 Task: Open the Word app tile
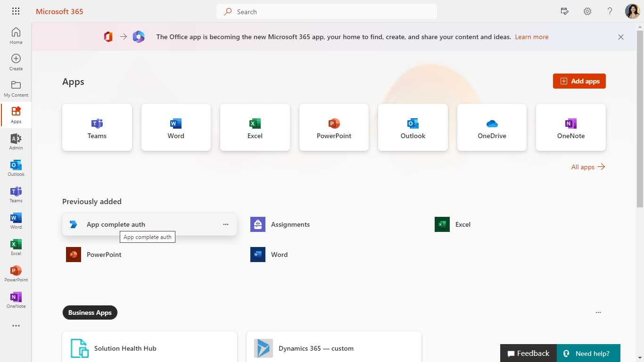point(176,127)
